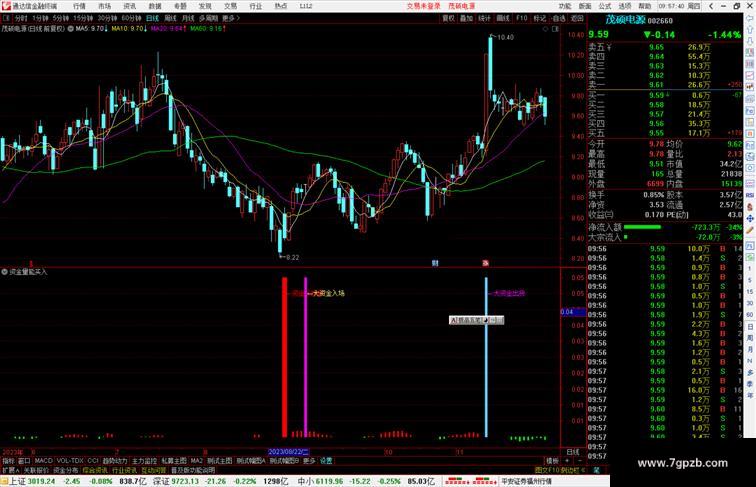Toggle the 资金量能买入 indicator circle icon

tap(4, 272)
